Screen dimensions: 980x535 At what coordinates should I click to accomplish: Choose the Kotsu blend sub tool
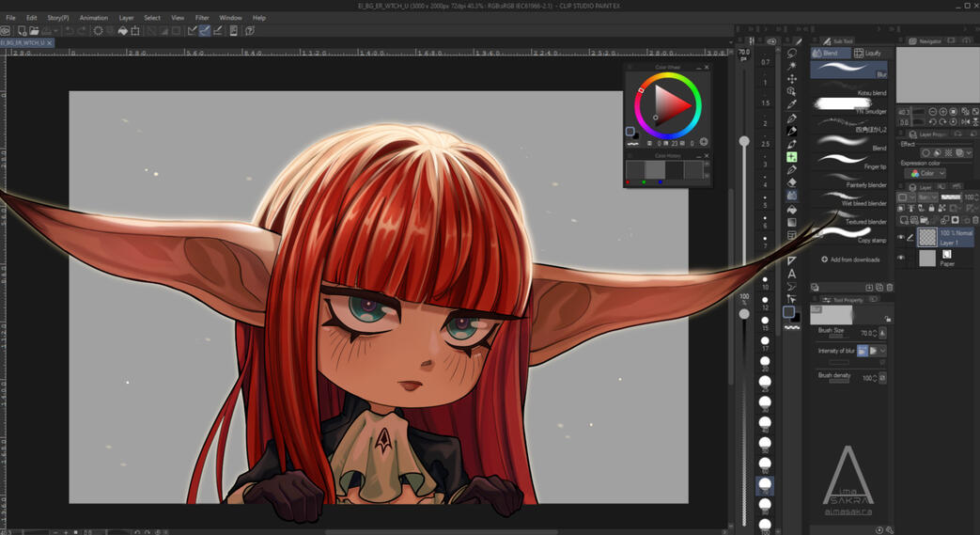(848, 88)
